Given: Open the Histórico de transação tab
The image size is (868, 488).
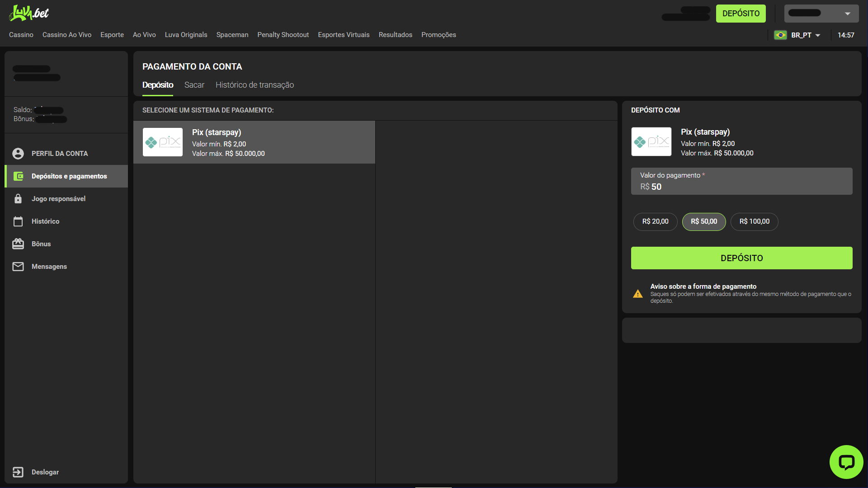Looking at the screenshot, I should point(255,85).
